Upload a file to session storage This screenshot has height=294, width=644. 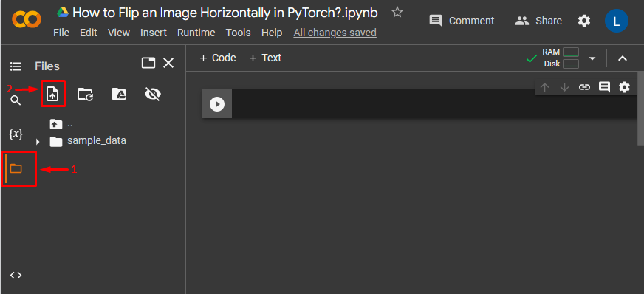(52, 95)
